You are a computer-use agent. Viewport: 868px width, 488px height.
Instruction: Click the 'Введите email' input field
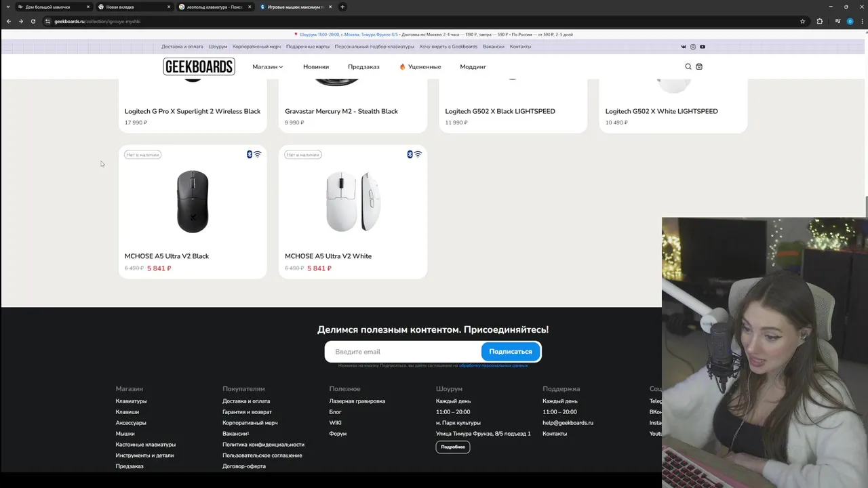pyautogui.click(x=403, y=352)
